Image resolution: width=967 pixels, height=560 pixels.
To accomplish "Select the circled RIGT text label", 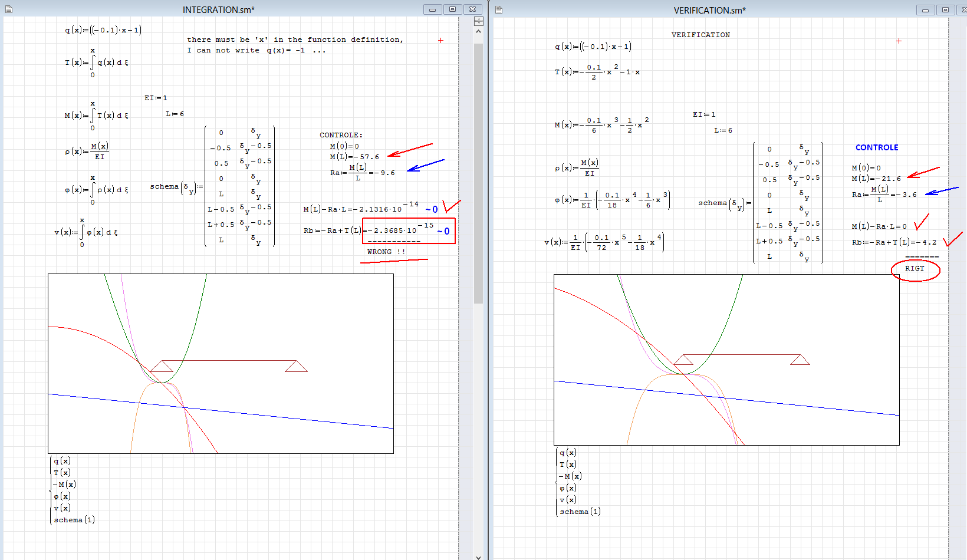I will point(915,268).
